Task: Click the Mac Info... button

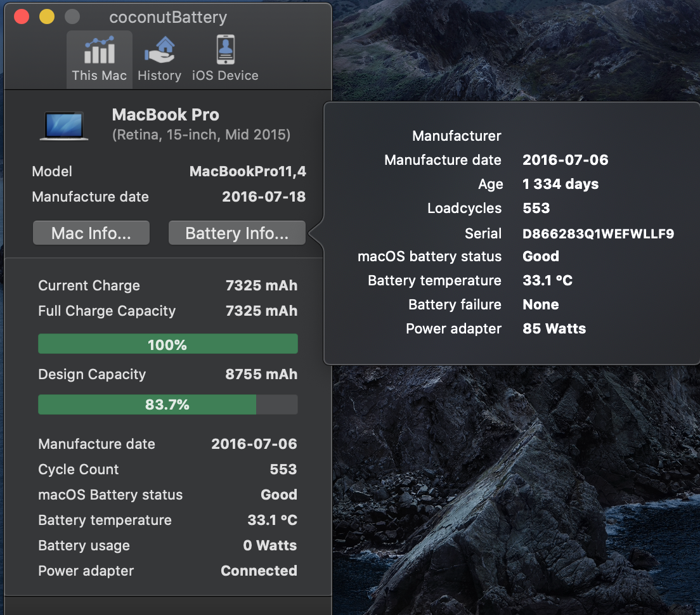Action: (x=91, y=233)
